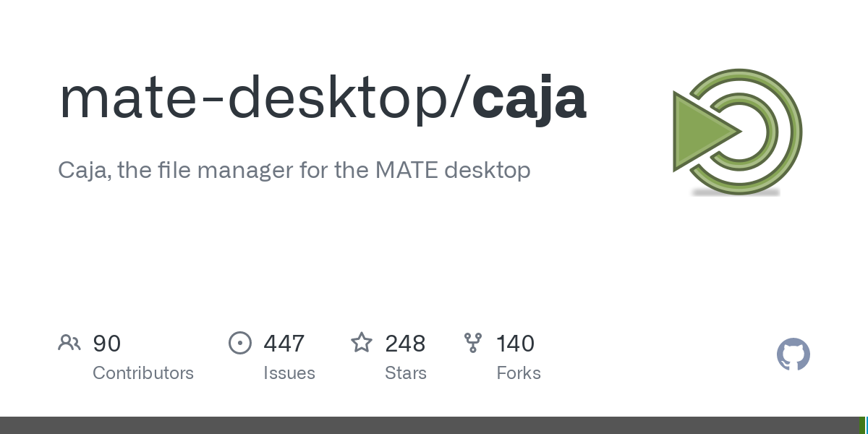
Task: Click the Caja file manager description text
Action: 294,170
